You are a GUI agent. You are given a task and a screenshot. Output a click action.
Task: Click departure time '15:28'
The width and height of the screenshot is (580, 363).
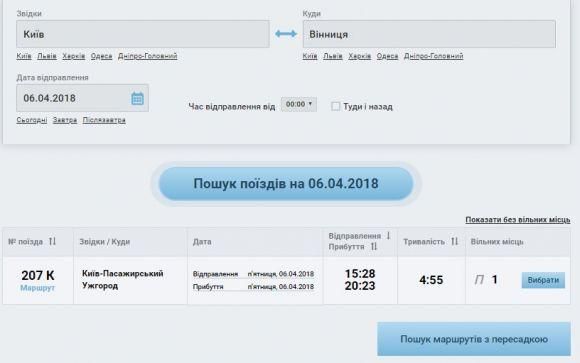360,274
